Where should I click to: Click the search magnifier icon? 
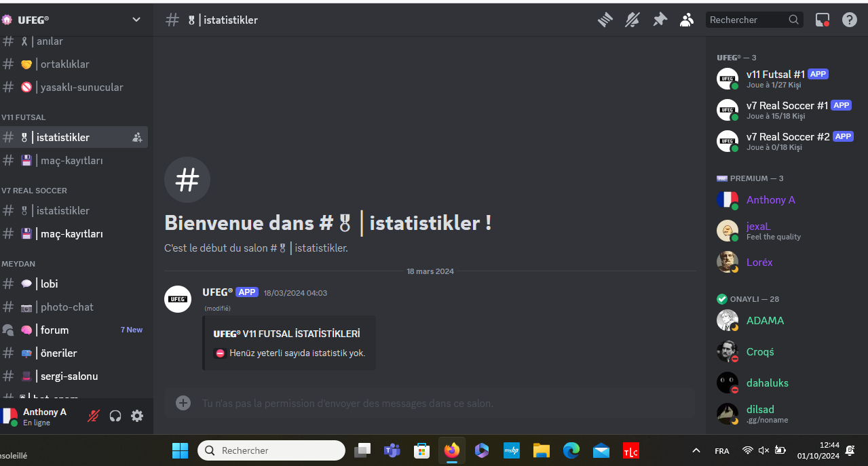(794, 20)
